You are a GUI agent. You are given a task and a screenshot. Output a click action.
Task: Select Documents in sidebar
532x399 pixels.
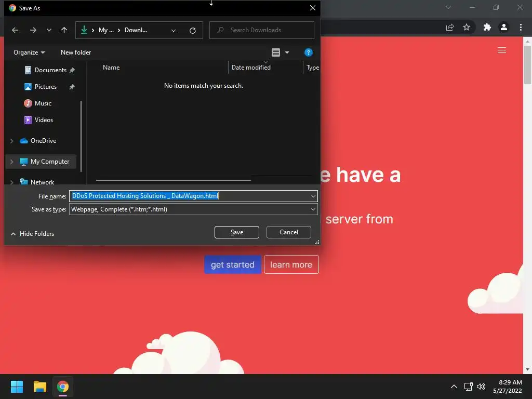50,70
